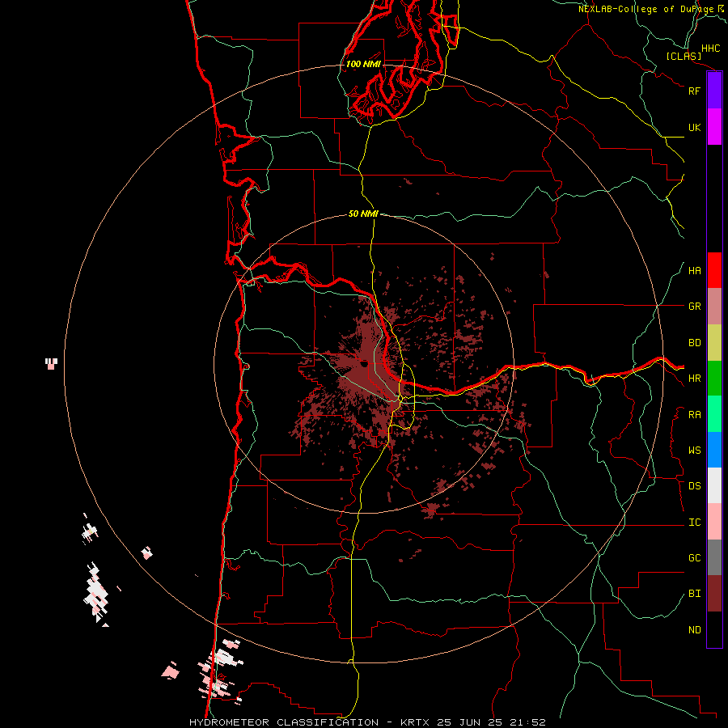The width and height of the screenshot is (728, 728).
Task: Click the 100 NMI range ring label
Action: point(363,64)
